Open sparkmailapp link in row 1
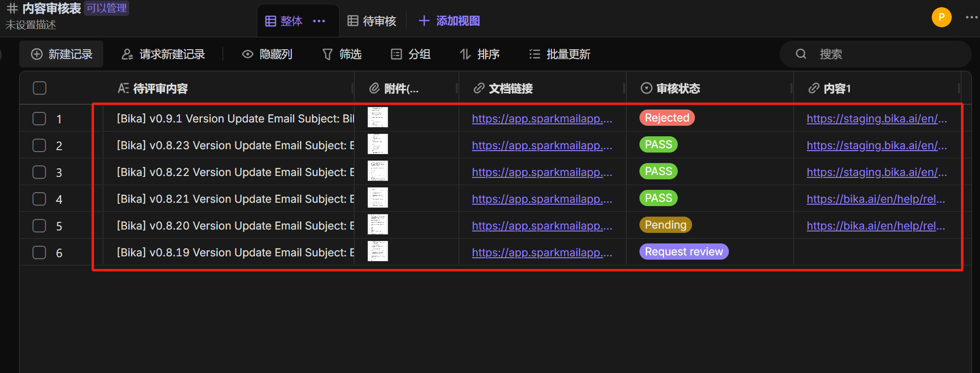This screenshot has height=373, width=980. 542,119
